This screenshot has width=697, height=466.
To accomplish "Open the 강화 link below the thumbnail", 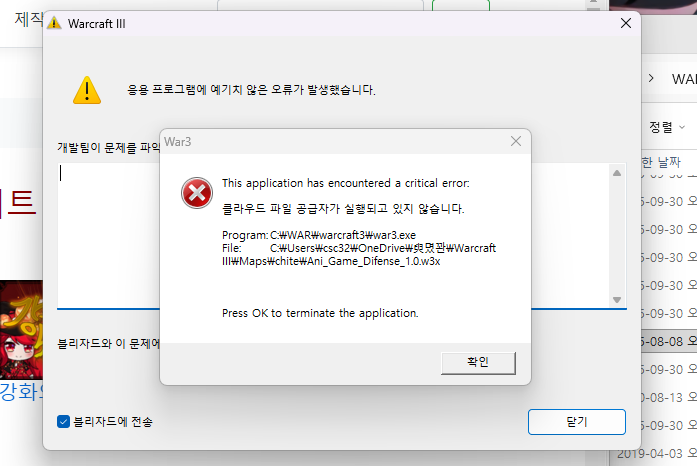I will [19, 389].
